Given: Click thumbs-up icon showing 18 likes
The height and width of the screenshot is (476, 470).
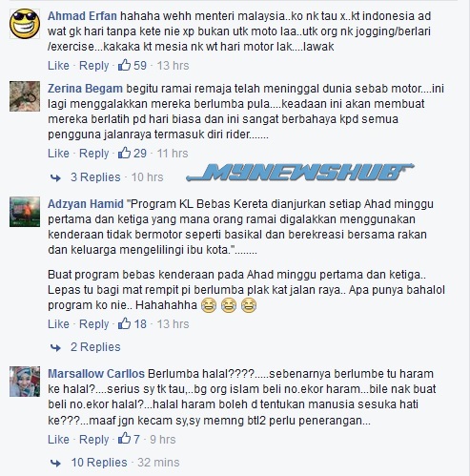Looking at the screenshot, I should pos(124,323).
